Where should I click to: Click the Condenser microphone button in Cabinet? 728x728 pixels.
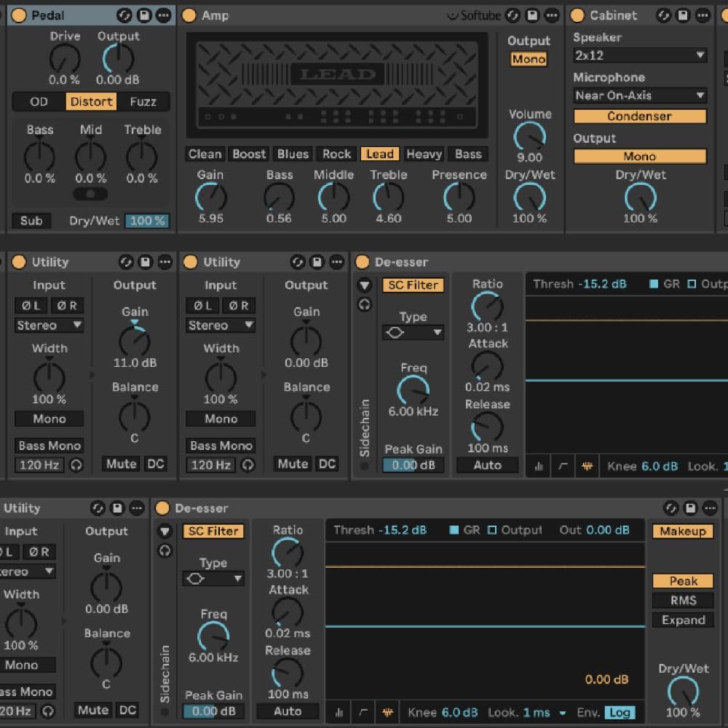639,116
